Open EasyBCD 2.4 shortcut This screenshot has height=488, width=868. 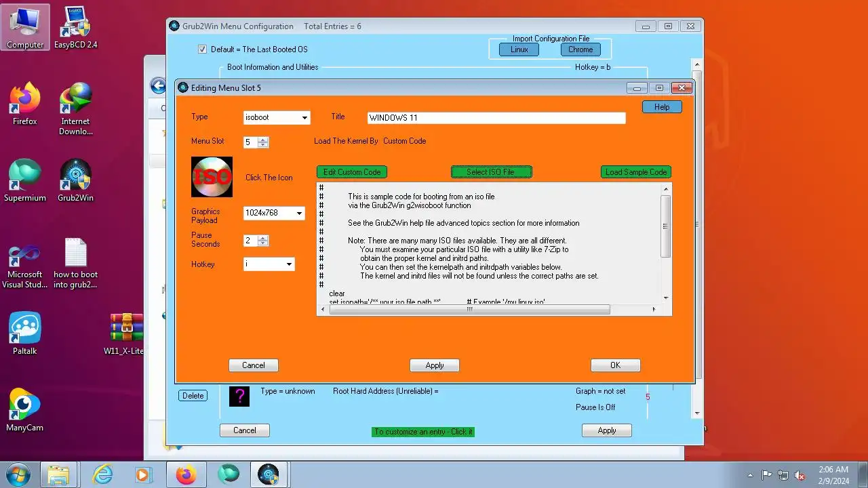point(75,28)
